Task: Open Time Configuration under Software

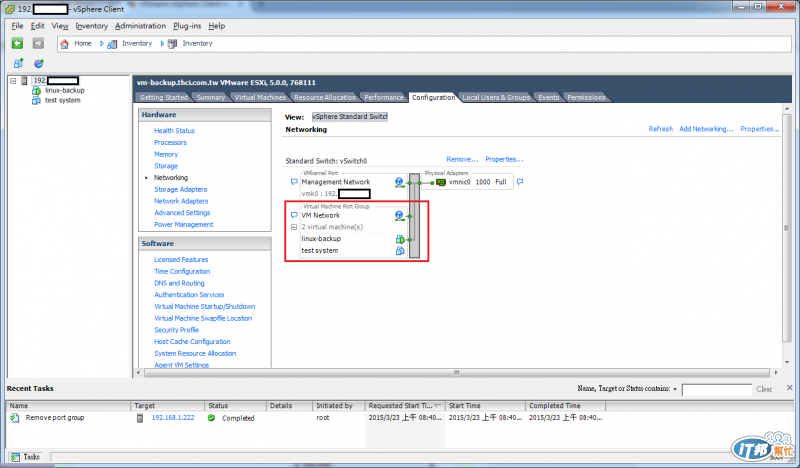Action: (182, 272)
